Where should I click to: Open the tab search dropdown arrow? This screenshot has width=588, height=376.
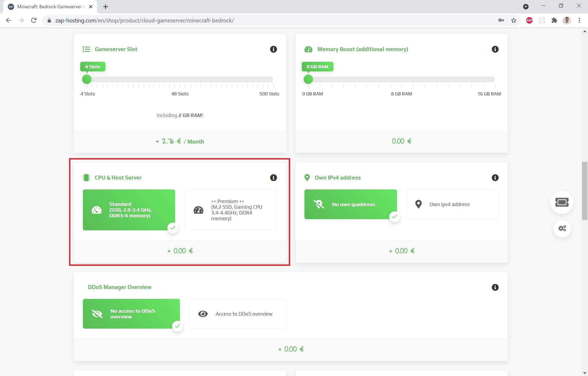(x=526, y=7)
